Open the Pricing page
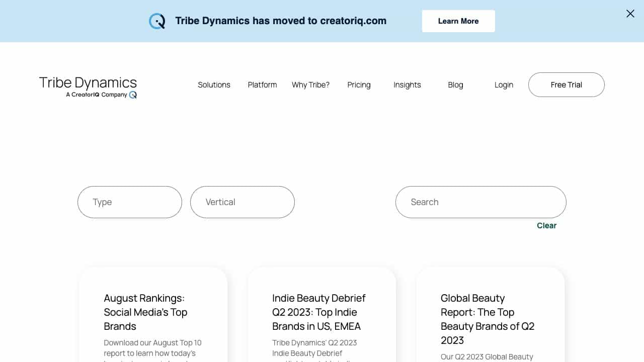 tap(359, 85)
